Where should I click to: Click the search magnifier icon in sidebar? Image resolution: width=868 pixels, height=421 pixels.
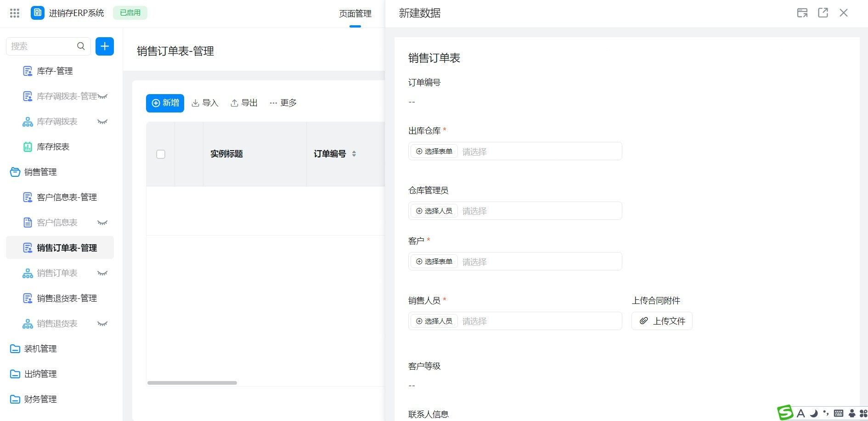pos(81,46)
